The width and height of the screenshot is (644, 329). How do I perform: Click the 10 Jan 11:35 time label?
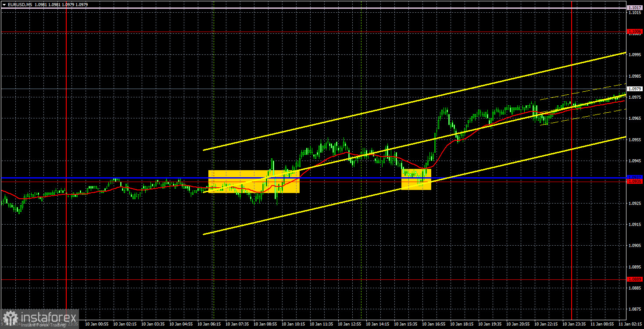click(x=321, y=324)
